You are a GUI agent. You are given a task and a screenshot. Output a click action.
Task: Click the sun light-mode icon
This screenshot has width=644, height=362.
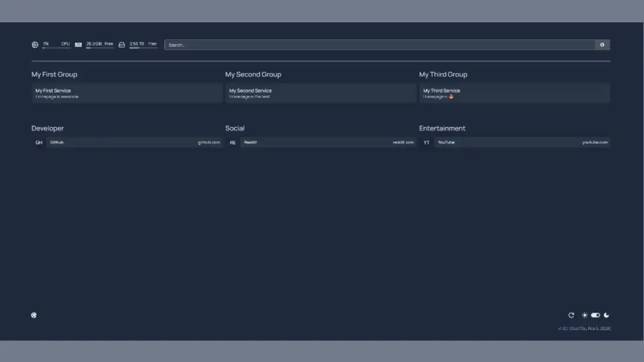[585, 315]
